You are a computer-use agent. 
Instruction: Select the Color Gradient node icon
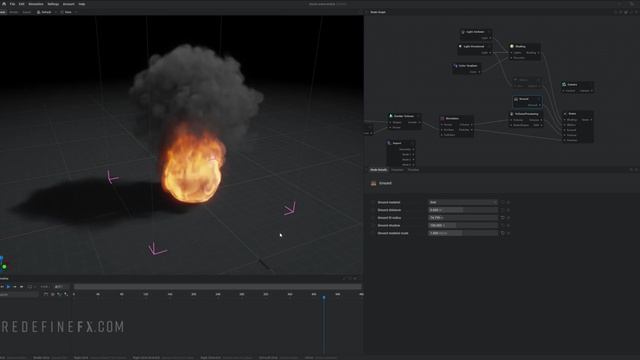456,66
